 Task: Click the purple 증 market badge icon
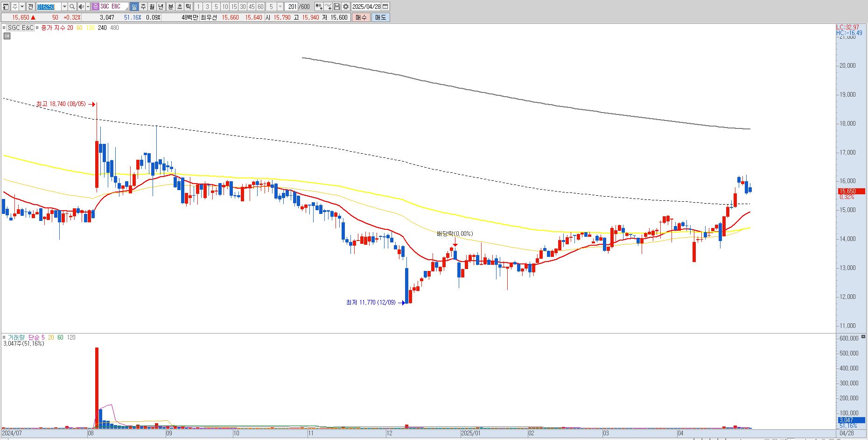(95, 7)
